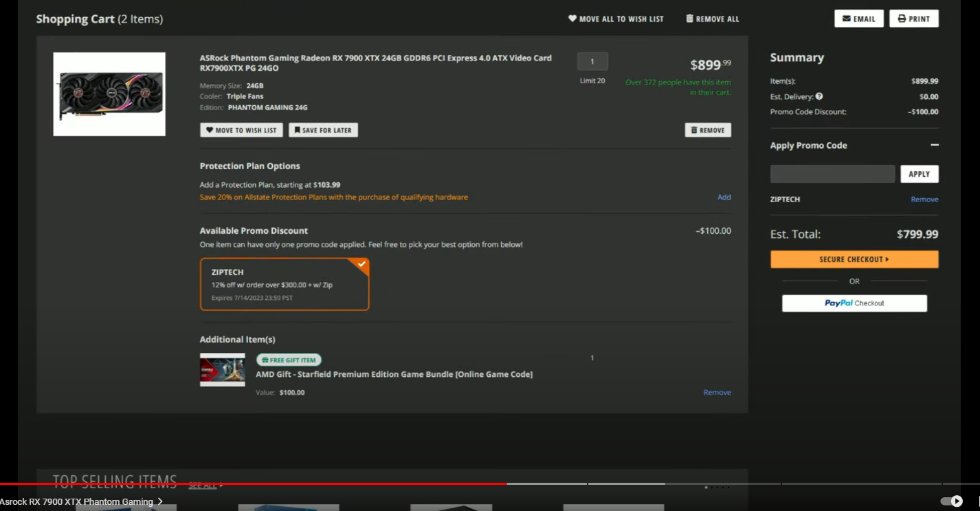Click the Apply promo code button
Viewport: 980px width, 511px height.
tap(920, 174)
